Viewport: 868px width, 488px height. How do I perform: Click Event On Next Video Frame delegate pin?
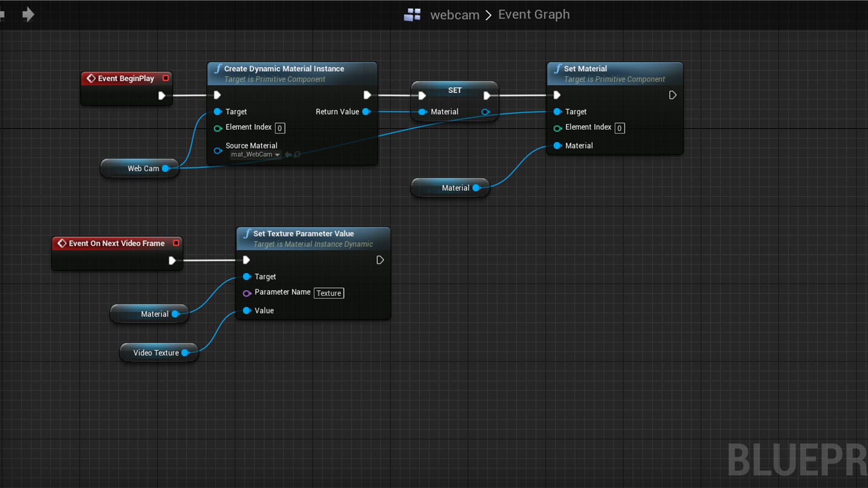[176, 243]
